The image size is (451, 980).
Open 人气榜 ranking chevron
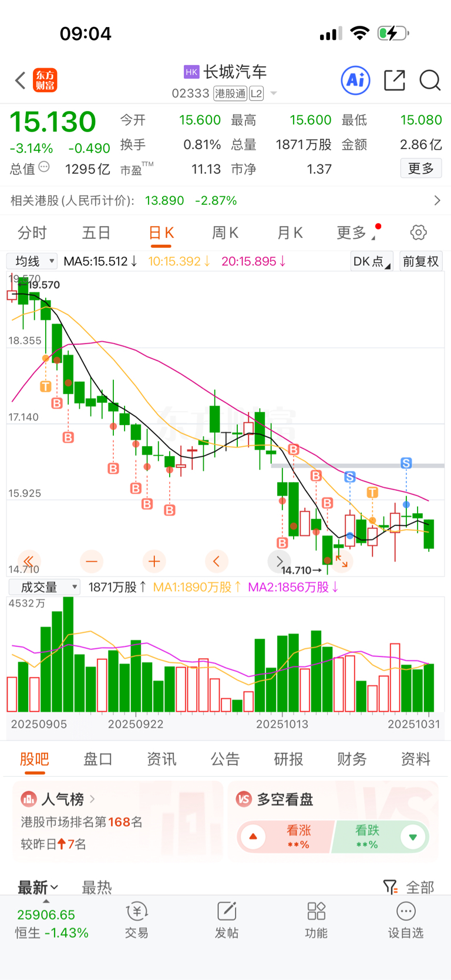click(x=92, y=799)
